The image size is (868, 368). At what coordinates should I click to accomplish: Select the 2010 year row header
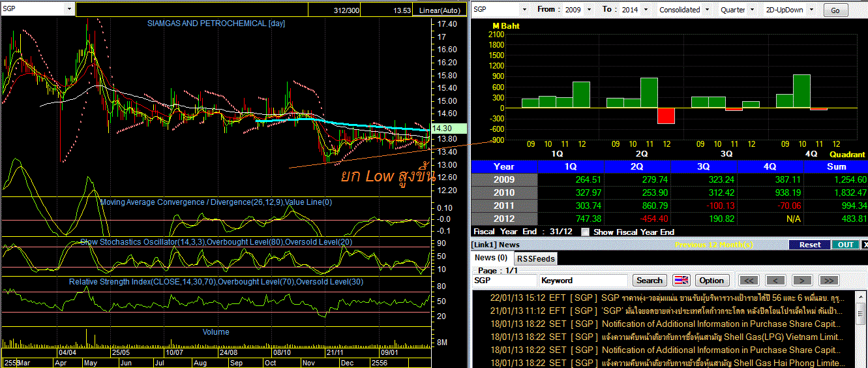click(x=504, y=192)
